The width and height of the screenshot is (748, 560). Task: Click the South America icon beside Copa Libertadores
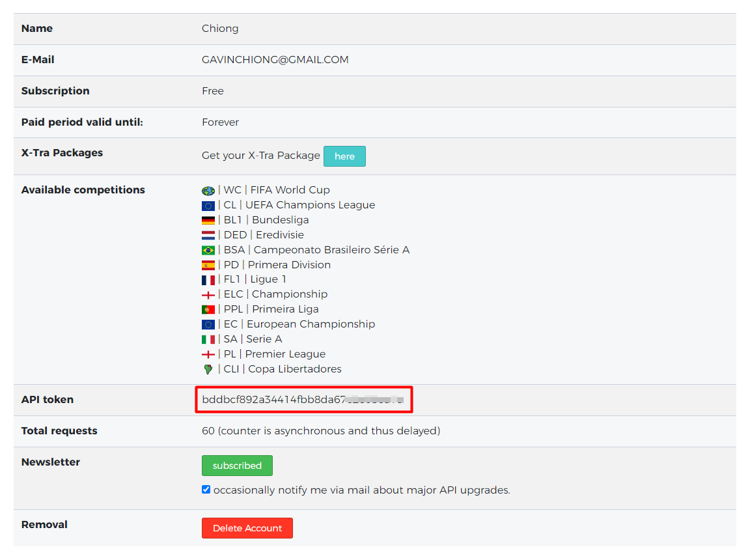208,369
